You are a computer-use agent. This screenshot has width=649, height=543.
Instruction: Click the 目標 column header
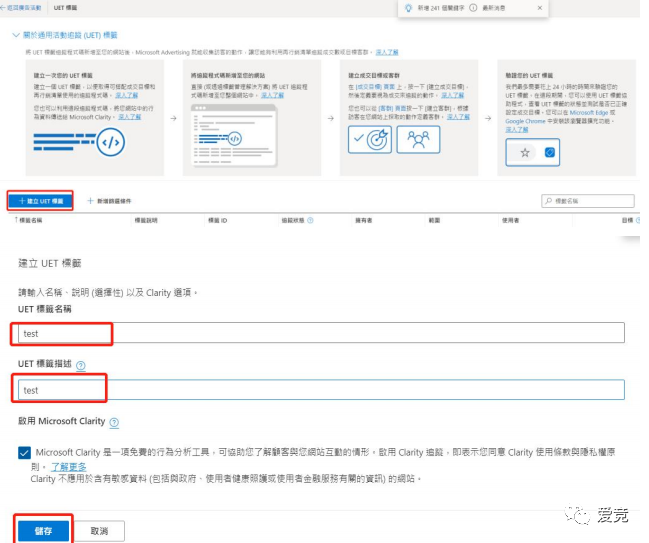pos(627,221)
